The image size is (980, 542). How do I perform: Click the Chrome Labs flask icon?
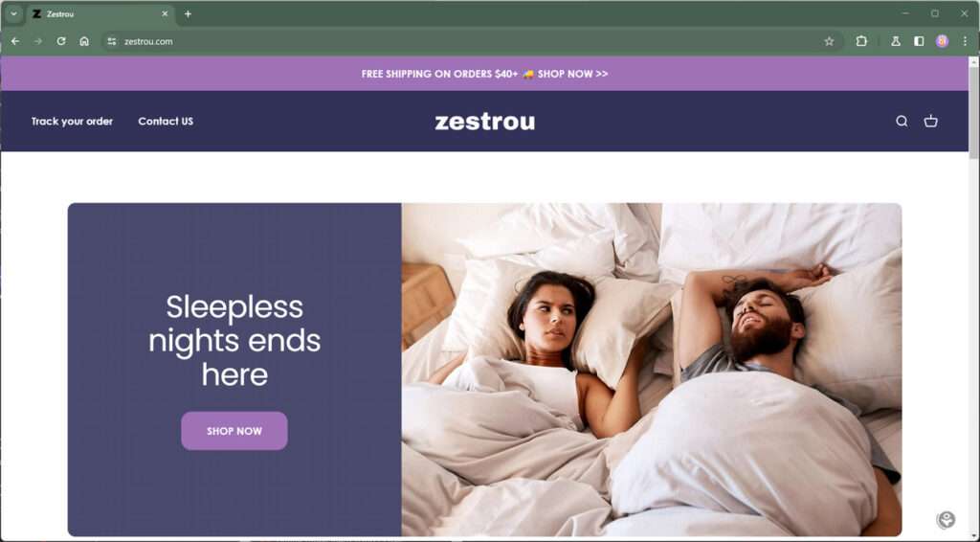[896, 41]
